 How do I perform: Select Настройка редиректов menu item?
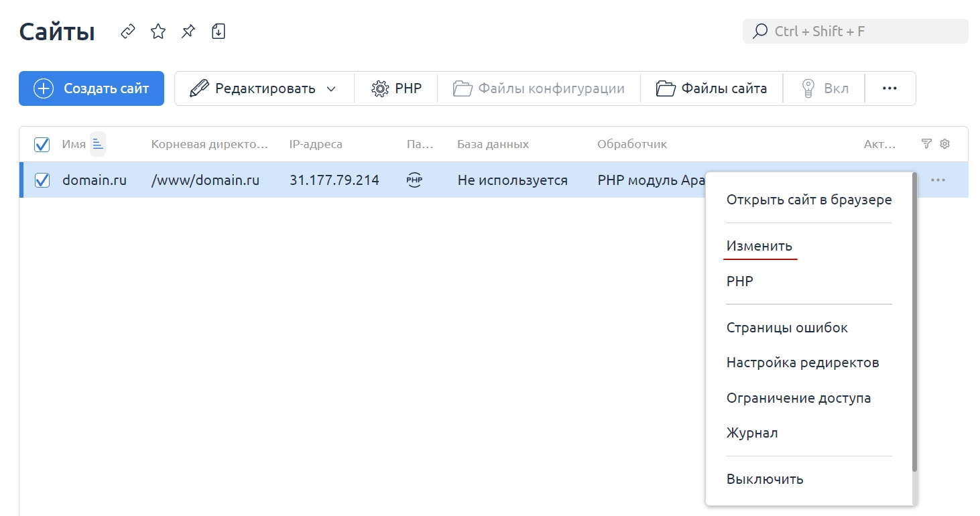(x=803, y=363)
